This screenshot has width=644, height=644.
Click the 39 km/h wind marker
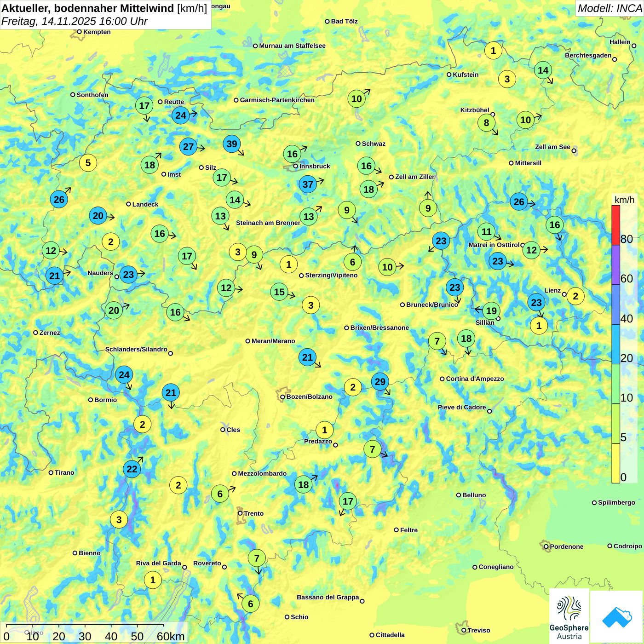(232, 144)
